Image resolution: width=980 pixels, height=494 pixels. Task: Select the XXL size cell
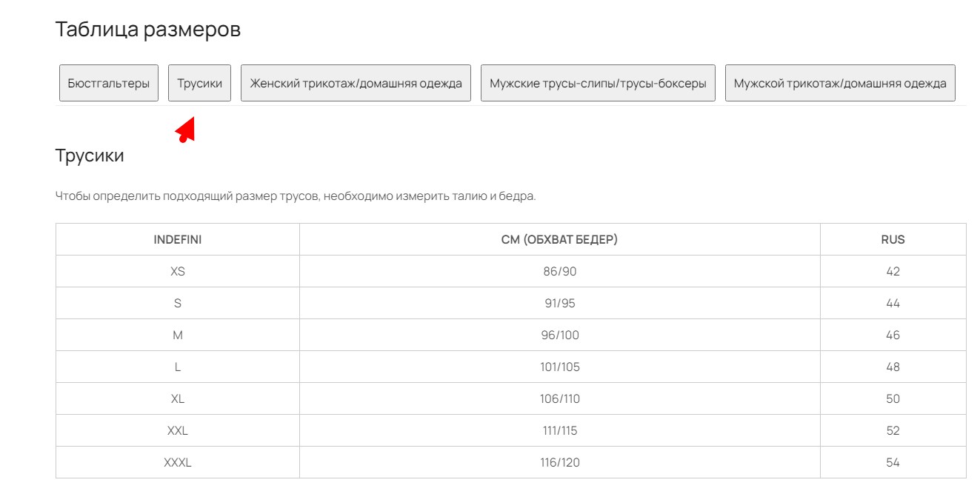(178, 431)
